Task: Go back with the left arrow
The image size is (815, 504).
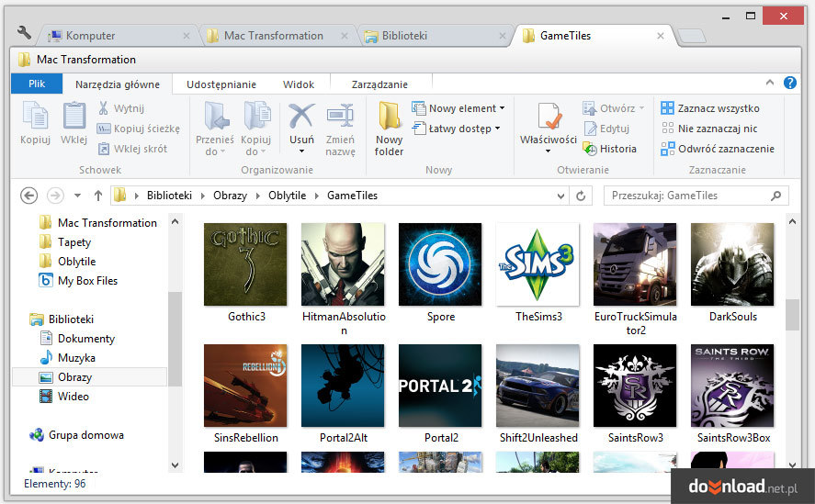Action: tap(29, 196)
